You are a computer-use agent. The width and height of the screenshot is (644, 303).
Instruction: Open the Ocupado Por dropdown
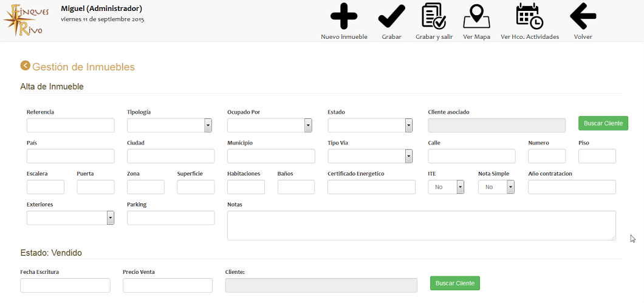pos(270,125)
